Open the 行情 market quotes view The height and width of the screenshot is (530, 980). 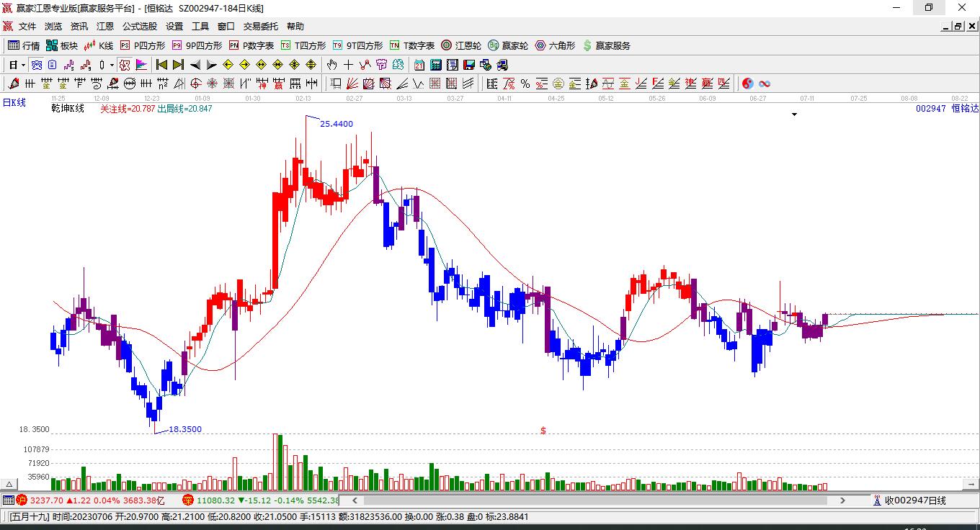(23, 45)
